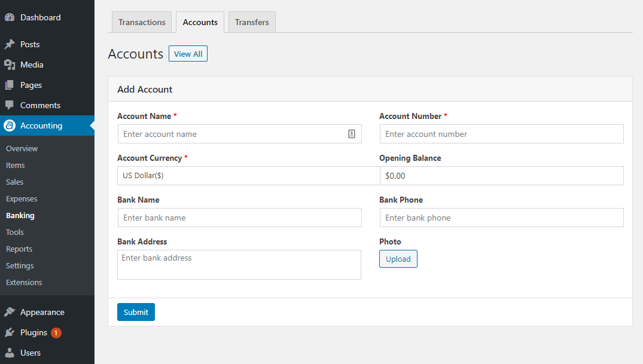
Task: Open Accounting Settings submenu
Action: tap(20, 266)
